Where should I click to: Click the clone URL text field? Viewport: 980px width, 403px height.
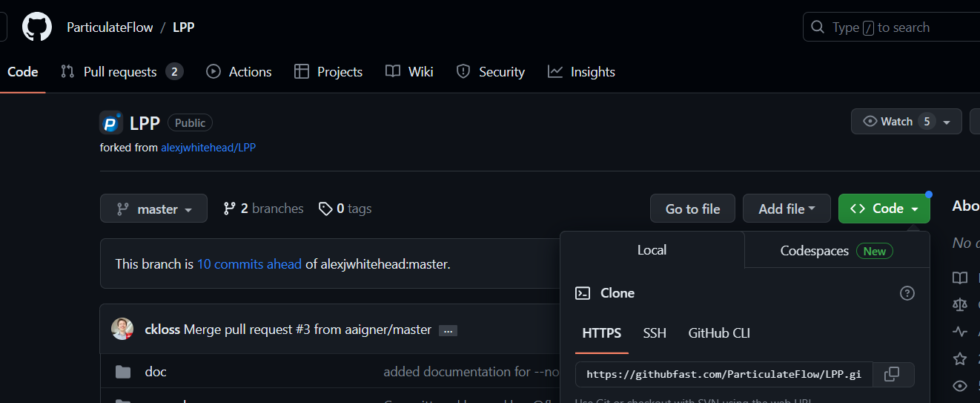coord(724,374)
